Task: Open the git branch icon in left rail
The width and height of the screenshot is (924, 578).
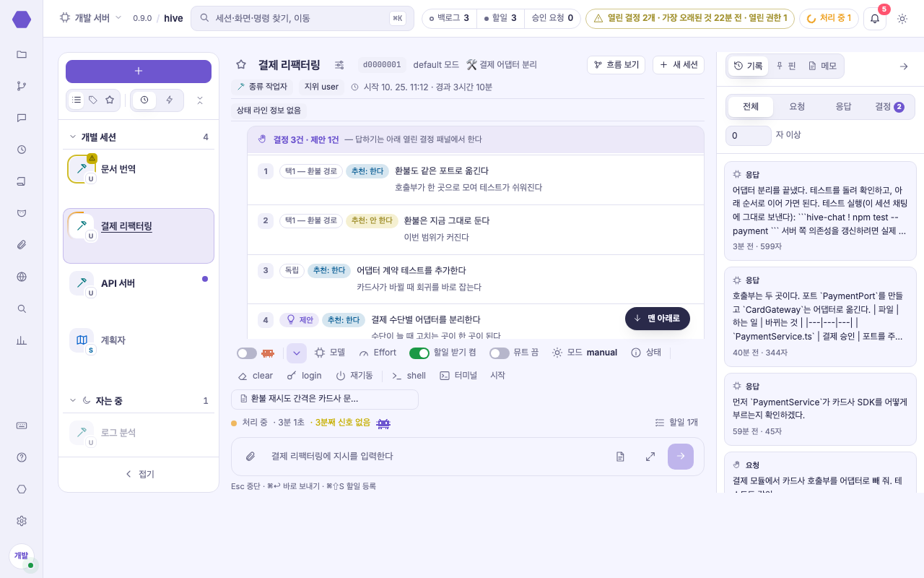Action: [x=22, y=86]
